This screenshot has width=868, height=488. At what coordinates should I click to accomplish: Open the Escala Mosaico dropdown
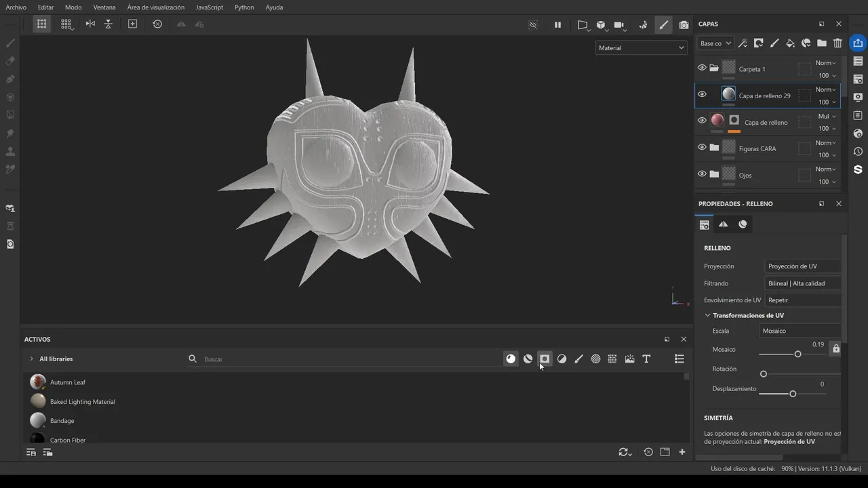click(800, 331)
